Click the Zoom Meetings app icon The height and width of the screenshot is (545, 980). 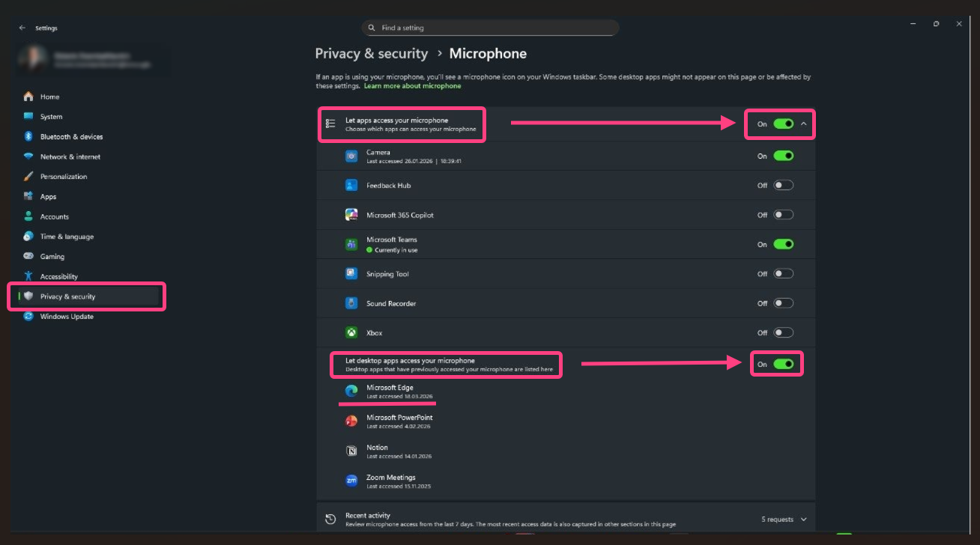pos(351,481)
